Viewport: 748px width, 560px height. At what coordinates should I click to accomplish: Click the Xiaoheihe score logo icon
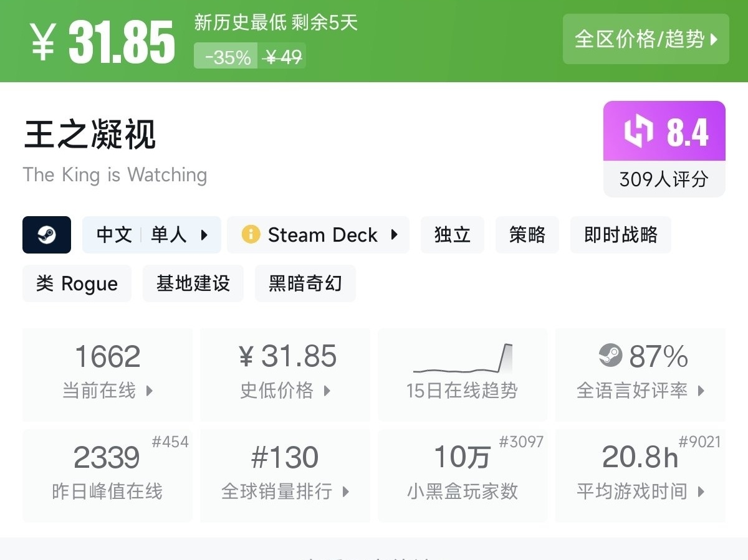click(638, 131)
